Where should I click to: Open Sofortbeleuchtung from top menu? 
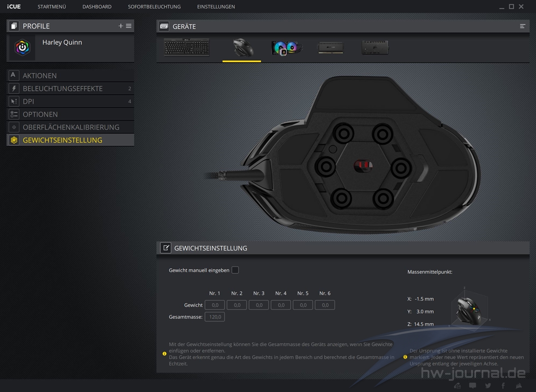click(154, 7)
